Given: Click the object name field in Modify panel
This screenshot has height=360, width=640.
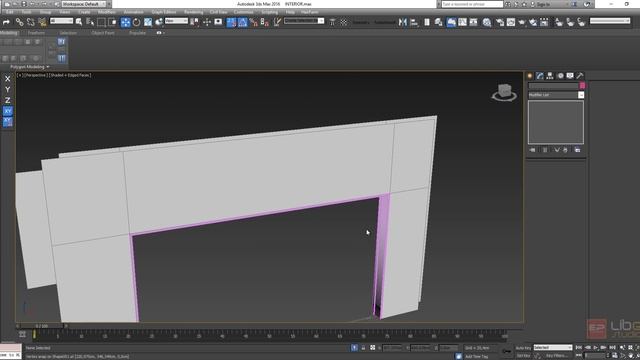Looking at the screenshot, I should click(x=553, y=86).
